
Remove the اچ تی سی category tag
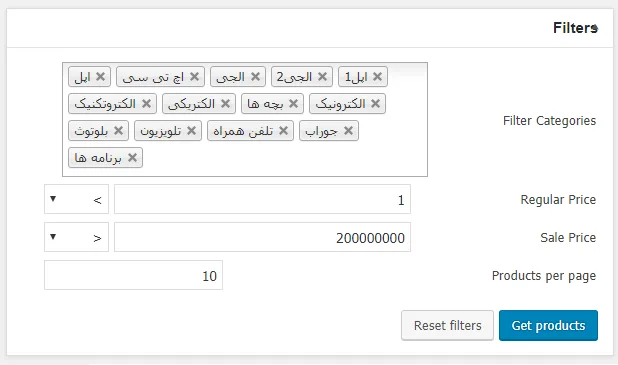point(194,76)
